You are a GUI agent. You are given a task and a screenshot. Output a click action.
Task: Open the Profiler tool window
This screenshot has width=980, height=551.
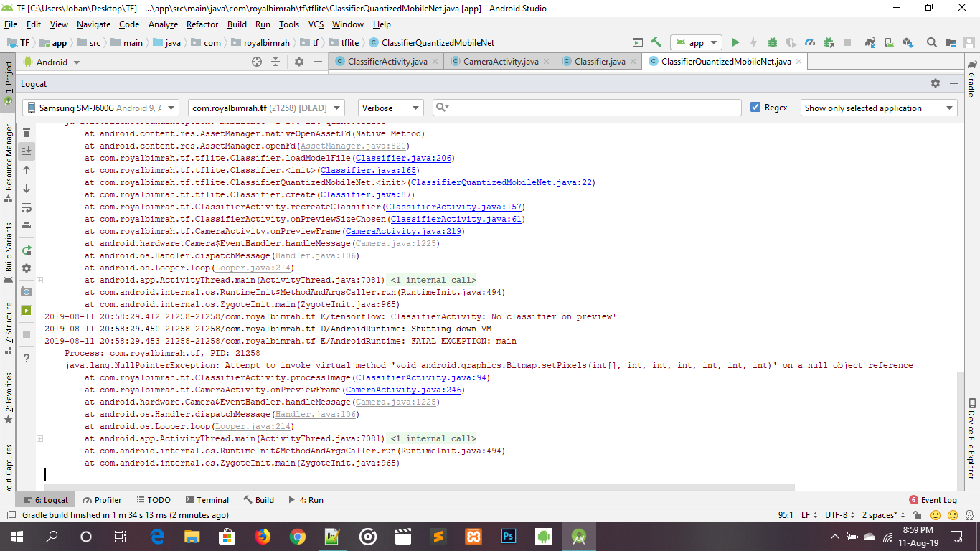(x=103, y=500)
